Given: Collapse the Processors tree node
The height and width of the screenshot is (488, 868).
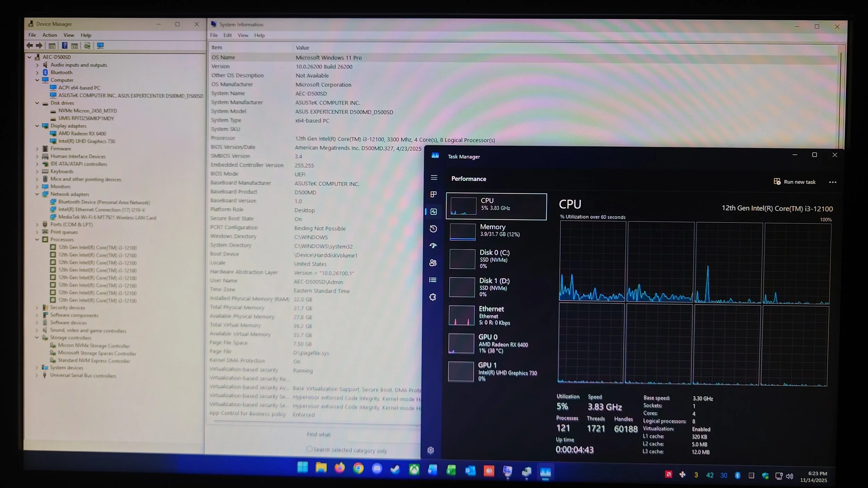Looking at the screenshot, I should [x=37, y=239].
